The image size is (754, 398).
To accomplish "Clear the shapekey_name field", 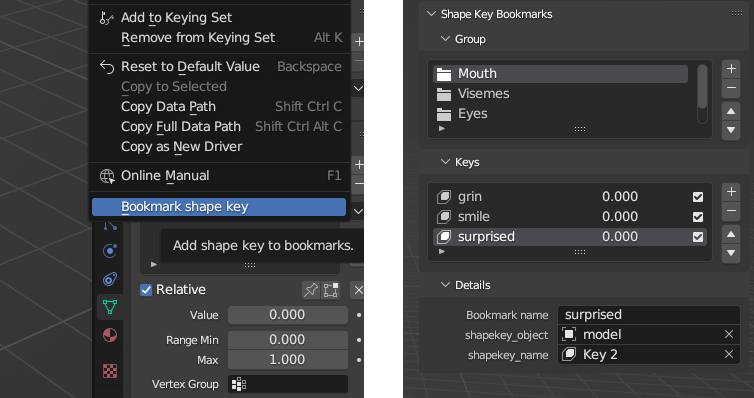I will coord(729,355).
